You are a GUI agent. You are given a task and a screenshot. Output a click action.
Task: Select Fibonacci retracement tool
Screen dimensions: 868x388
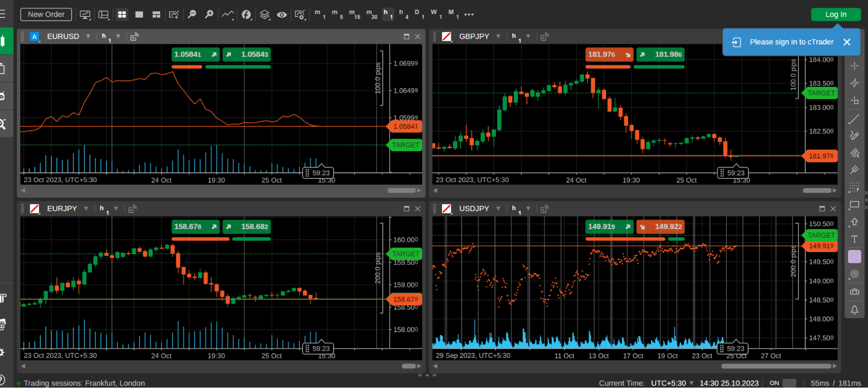(854, 187)
